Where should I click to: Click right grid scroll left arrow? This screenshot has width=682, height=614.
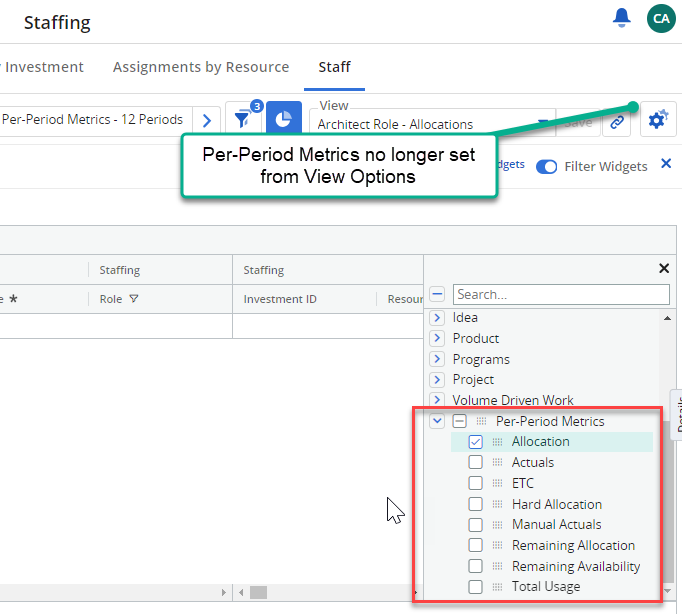point(241,592)
